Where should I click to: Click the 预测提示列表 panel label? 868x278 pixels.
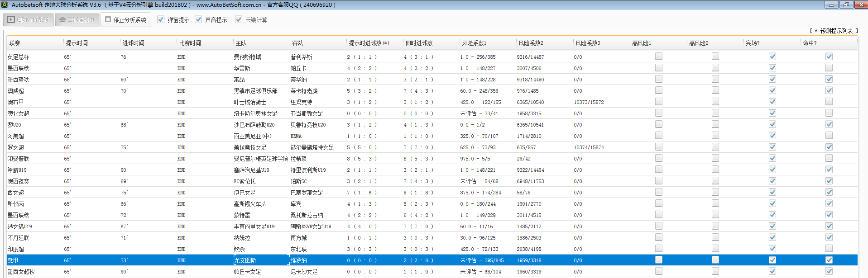tap(836, 31)
